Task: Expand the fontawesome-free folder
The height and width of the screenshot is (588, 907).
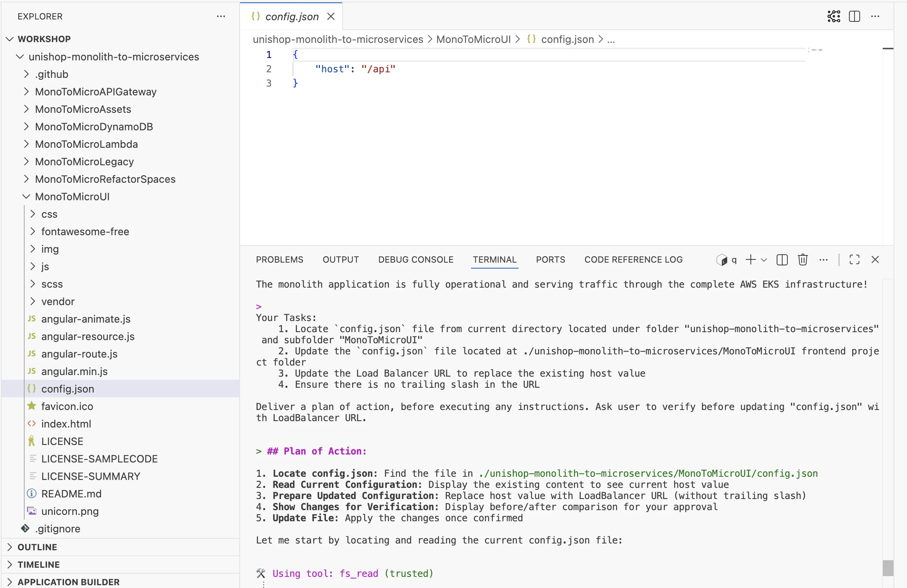Action: point(120,232)
